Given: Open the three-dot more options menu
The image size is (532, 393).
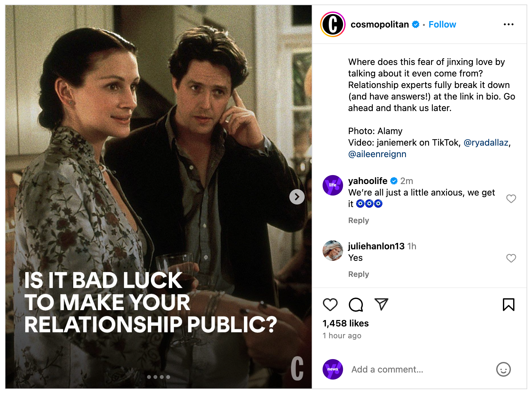Looking at the screenshot, I should (x=508, y=24).
